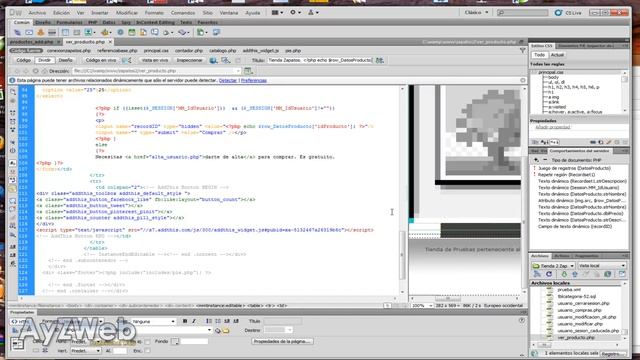Viewport: 640px width, 360px height.
Task: Open the layout menu in application bar
Action: coord(277,13)
